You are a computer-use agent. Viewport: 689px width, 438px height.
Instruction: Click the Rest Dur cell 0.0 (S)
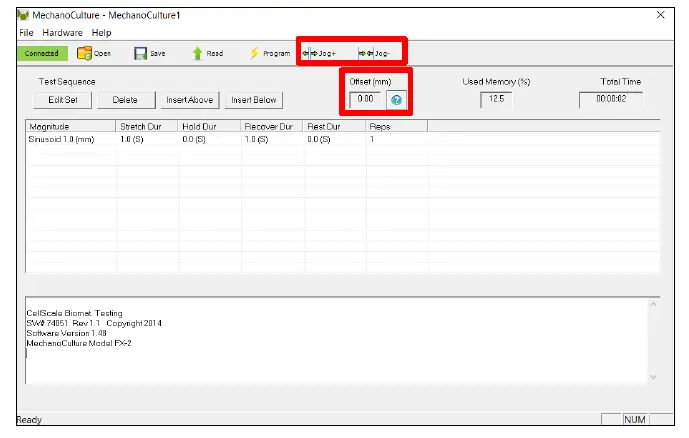[x=319, y=139]
